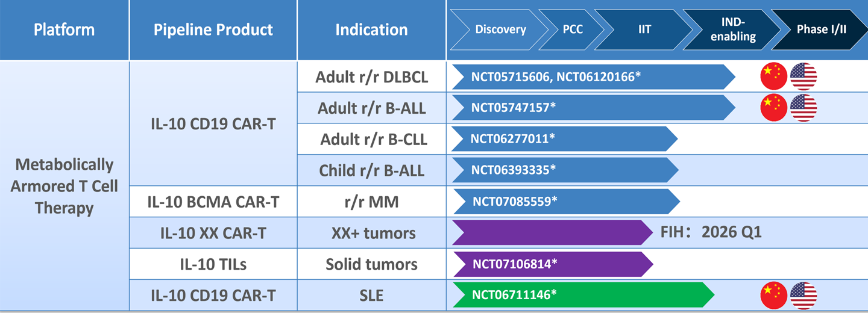This screenshot has height=313, width=868.
Task: Select the Discovery stage chevron
Action: (500, 29)
